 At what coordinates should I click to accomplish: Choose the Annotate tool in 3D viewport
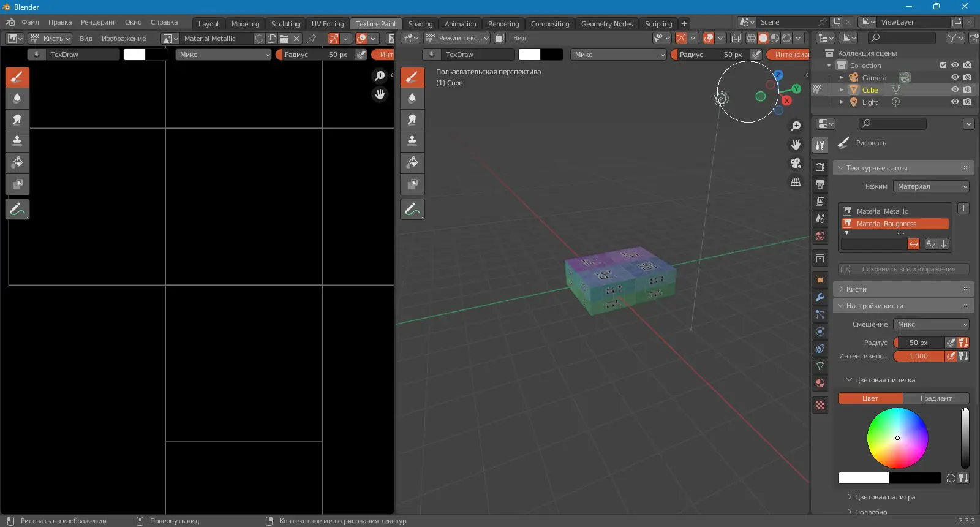412,209
